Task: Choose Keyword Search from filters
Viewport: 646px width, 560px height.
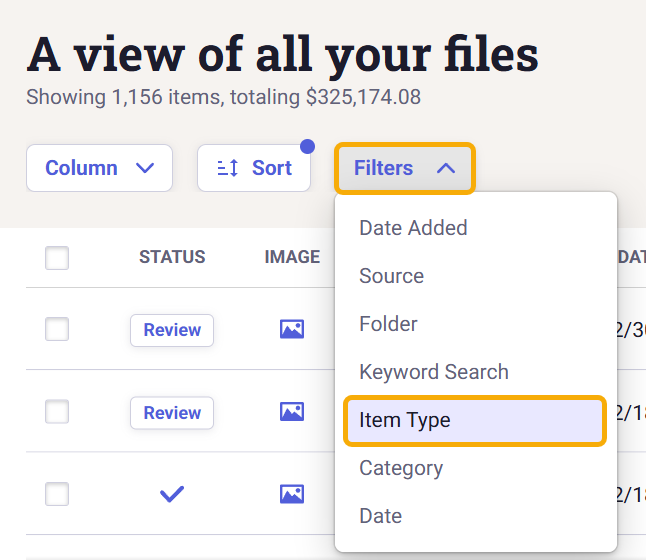Action: (433, 372)
